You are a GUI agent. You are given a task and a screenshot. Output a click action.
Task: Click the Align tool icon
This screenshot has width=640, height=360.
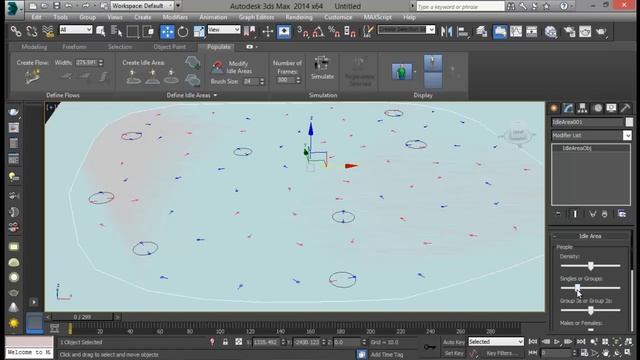pos(463,31)
